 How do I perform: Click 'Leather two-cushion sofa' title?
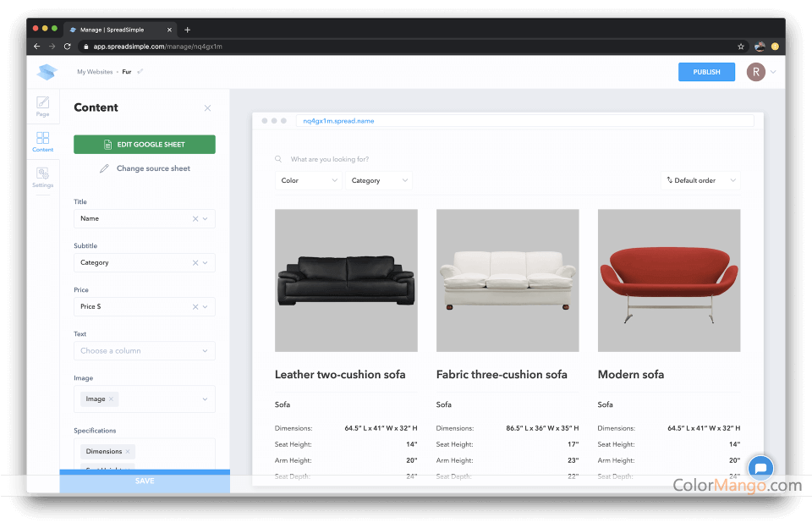tap(340, 375)
